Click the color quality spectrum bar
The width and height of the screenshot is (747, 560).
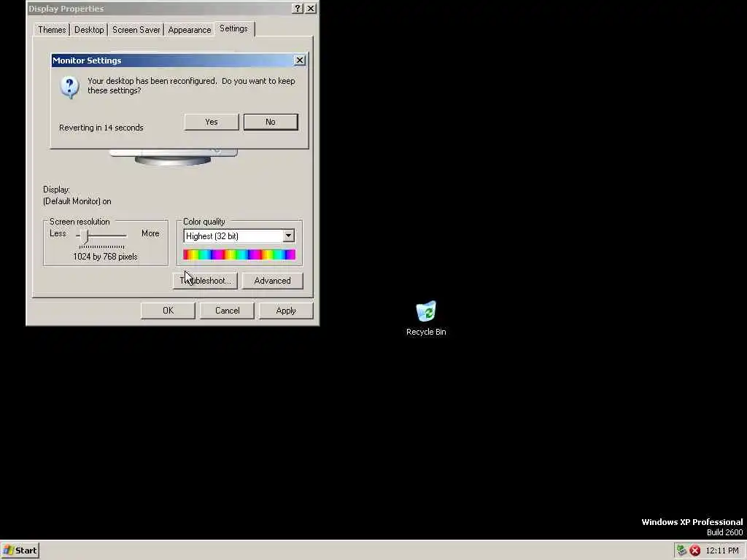tap(239, 254)
